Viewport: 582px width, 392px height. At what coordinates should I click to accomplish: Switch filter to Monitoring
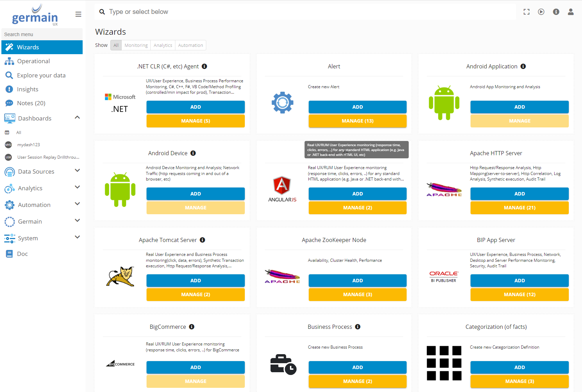click(136, 45)
